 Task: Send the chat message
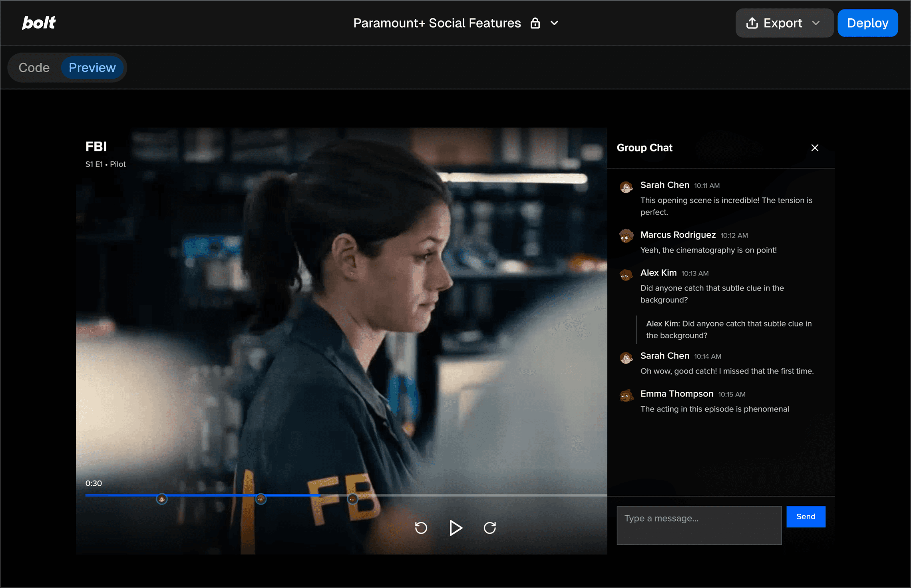click(806, 516)
